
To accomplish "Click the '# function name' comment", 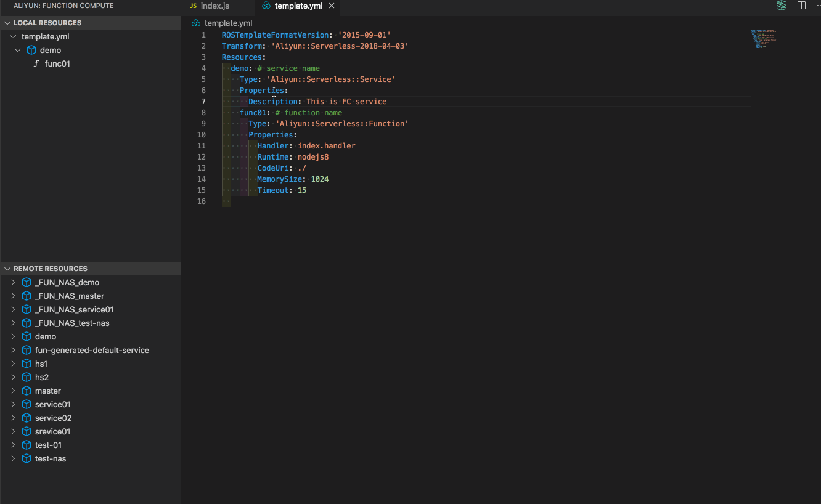I will coord(309,113).
